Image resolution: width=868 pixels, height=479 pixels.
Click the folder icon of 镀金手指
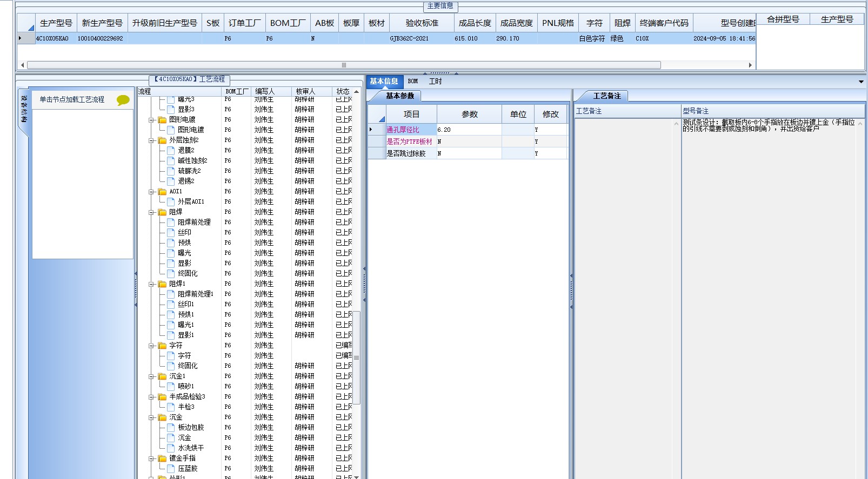pos(162,458)
